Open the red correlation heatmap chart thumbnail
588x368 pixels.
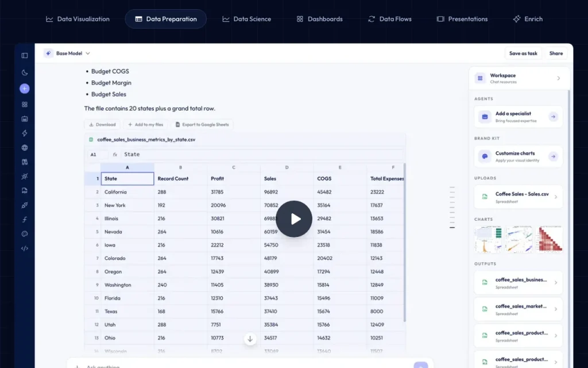(x=550, y=239)
